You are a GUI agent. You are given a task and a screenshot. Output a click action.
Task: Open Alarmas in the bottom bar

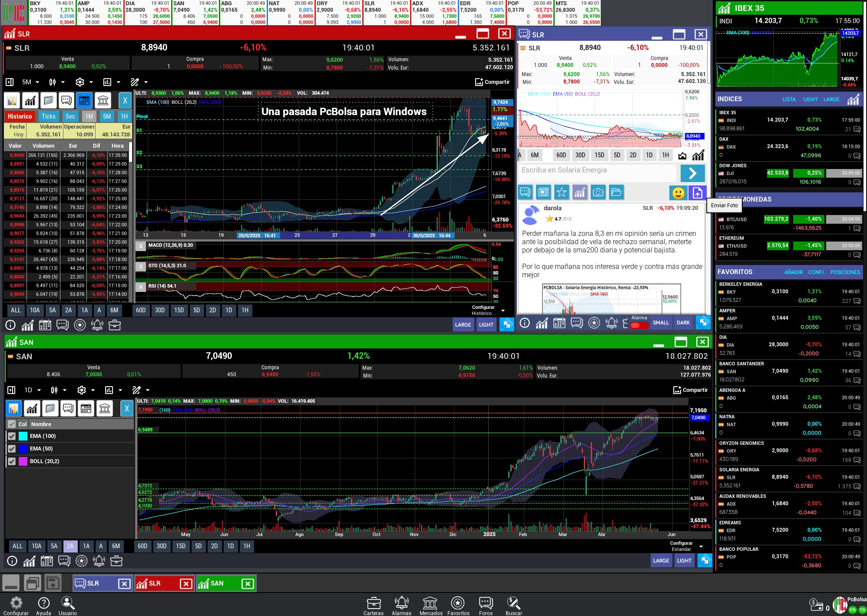[401, 606]
